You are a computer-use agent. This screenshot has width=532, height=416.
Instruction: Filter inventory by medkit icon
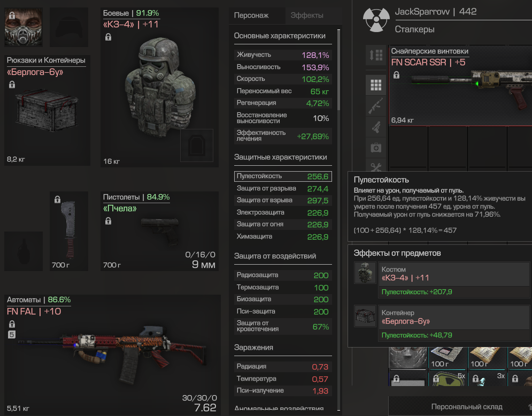point(376,148)
